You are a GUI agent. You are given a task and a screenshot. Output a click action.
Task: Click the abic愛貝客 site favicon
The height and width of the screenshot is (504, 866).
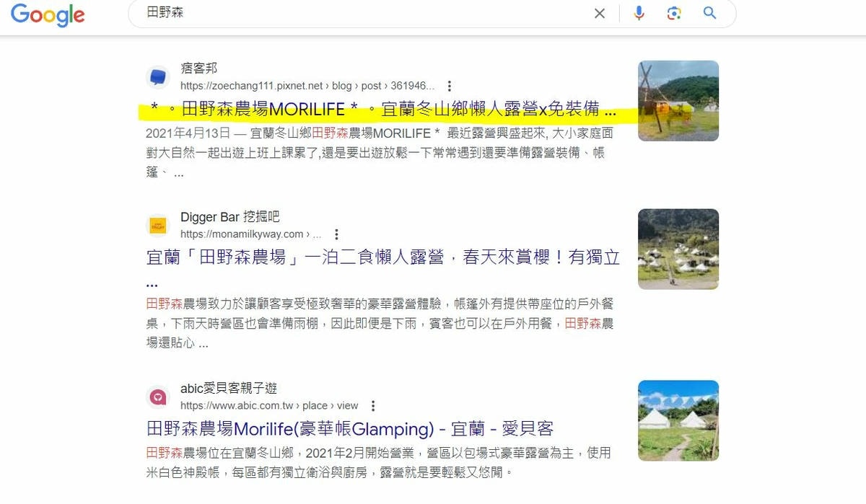(158, 397)
